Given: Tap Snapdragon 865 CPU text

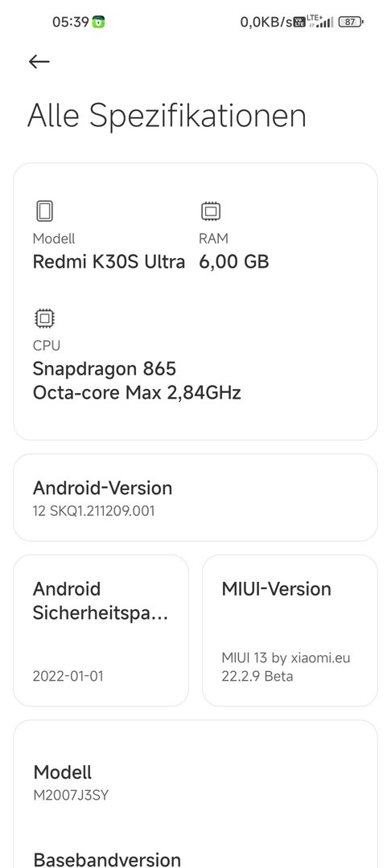Looking at the screenshot, I should pos(105,368).
